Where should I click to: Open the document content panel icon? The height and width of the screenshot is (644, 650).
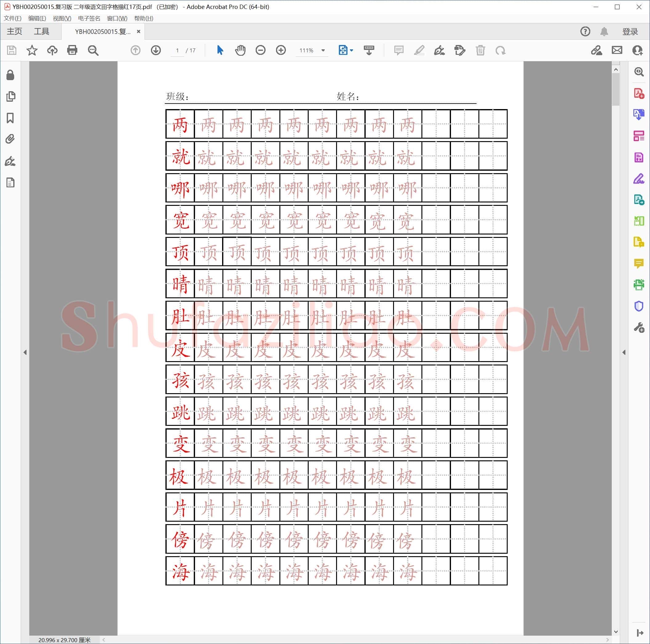pos(10,183)
